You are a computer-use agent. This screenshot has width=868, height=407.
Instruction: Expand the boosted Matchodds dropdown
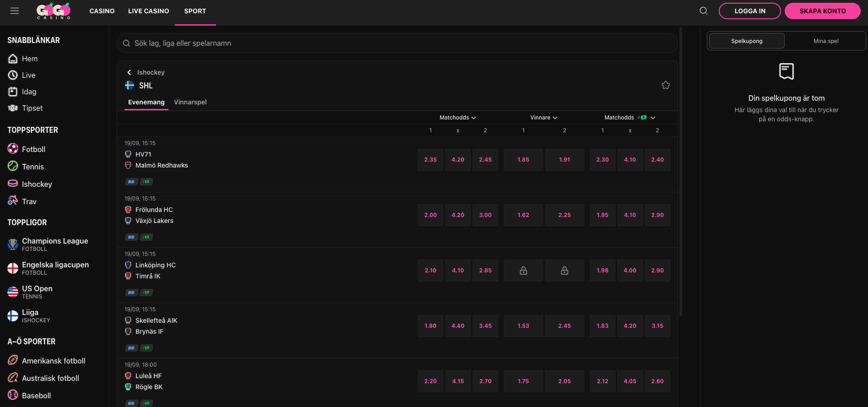(630, 118)
